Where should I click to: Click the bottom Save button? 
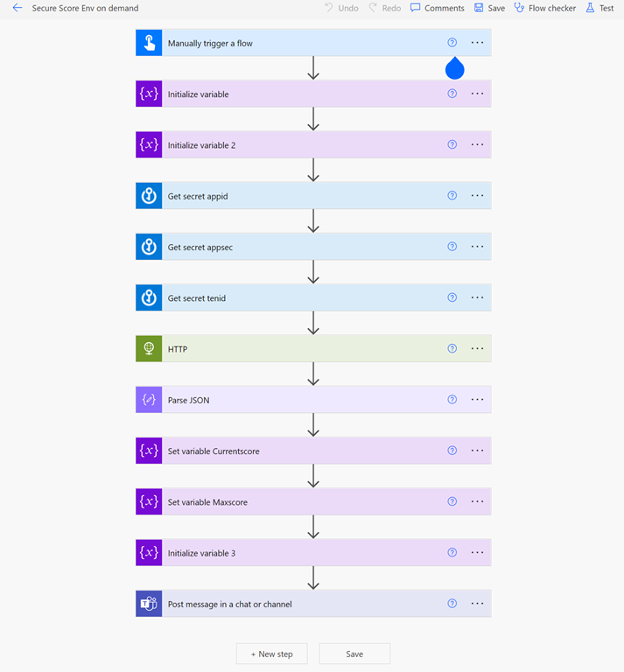(x=354, y=654)
